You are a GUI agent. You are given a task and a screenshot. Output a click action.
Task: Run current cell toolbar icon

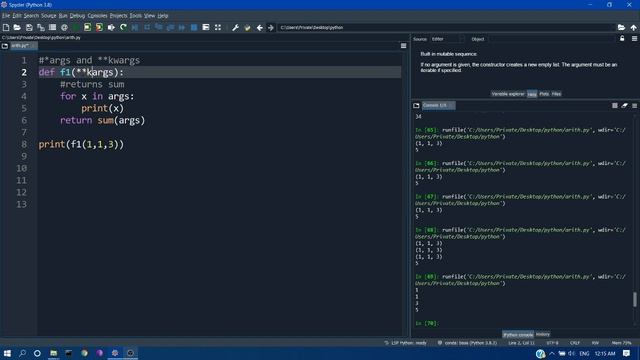(87, 27)
